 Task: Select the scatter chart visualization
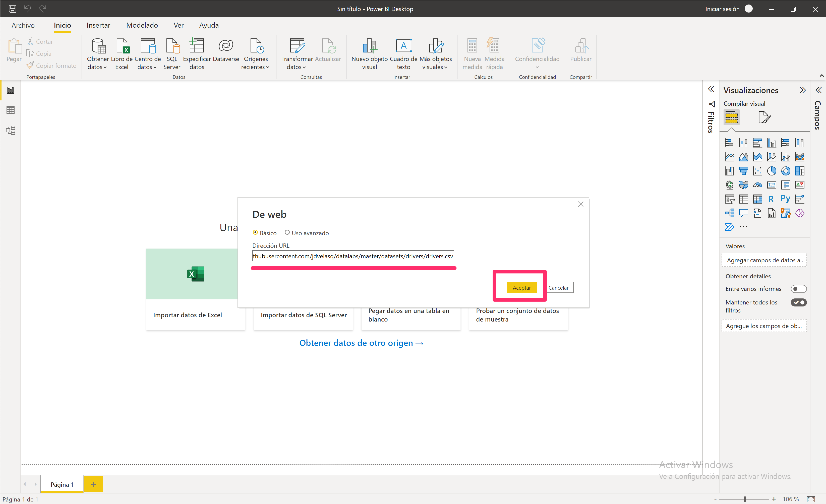[757, 171]
